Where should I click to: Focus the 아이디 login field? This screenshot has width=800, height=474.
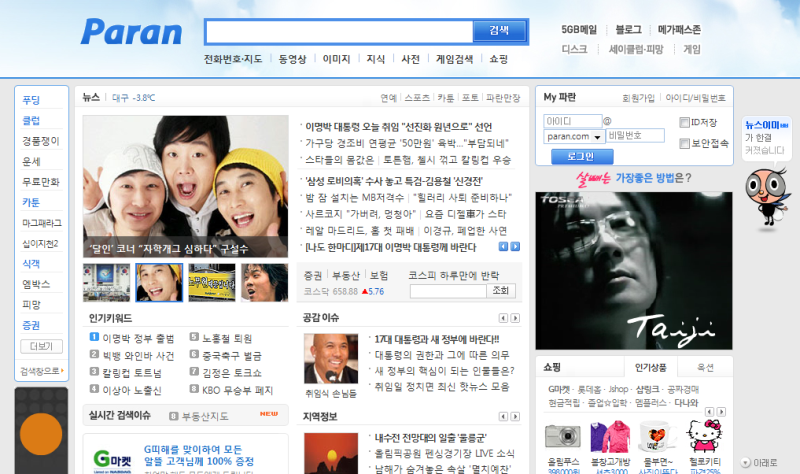tap(572, 121)
